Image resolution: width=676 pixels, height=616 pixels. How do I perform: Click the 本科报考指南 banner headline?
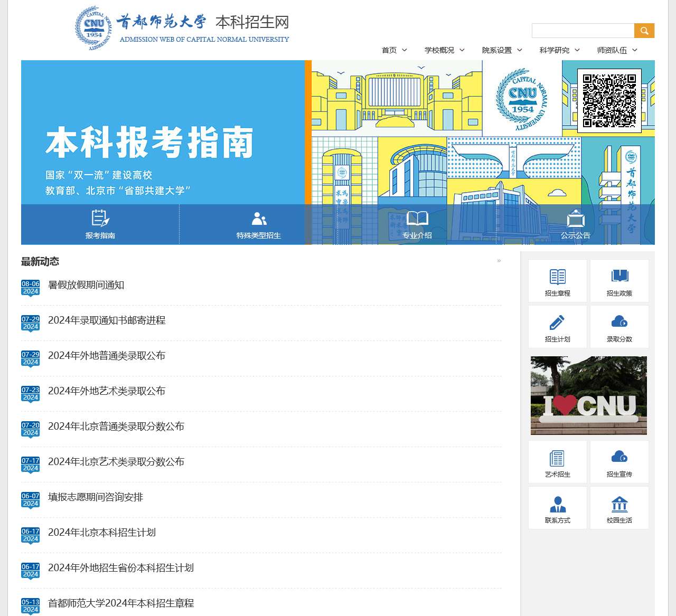coord(149,143)
